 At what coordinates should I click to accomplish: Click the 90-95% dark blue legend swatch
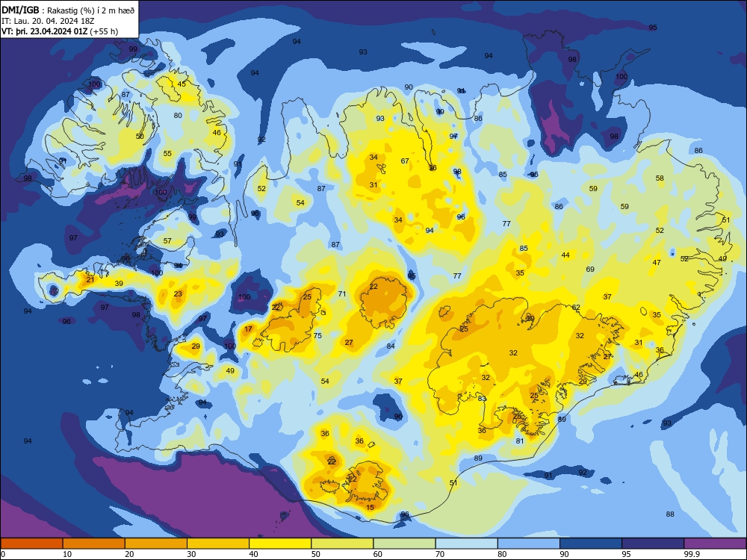(x=591, y=544)
